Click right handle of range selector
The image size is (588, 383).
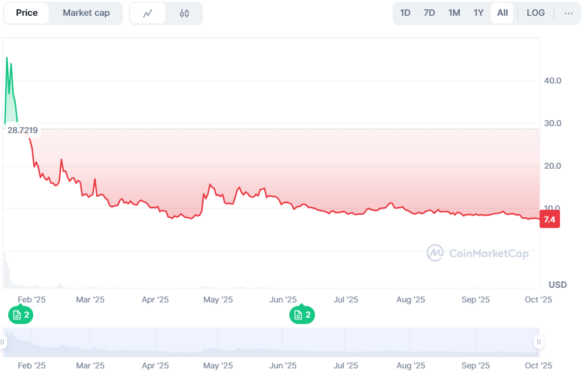(538, 342)
